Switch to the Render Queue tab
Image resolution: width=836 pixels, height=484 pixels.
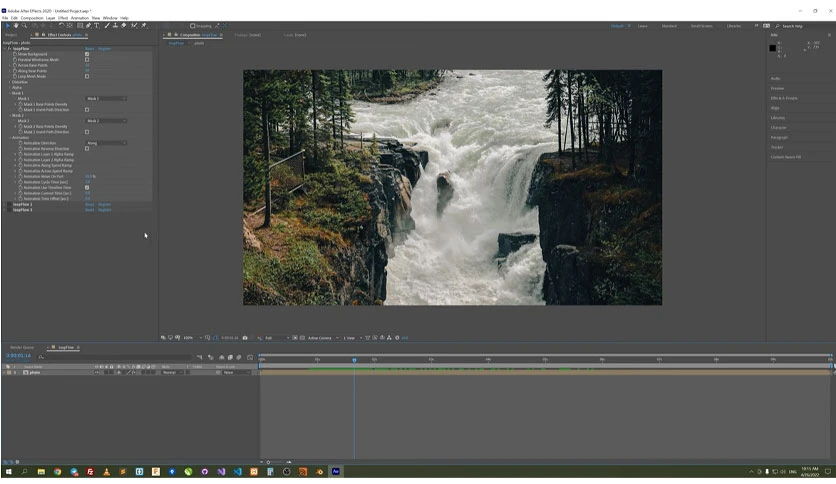point(22,348)
